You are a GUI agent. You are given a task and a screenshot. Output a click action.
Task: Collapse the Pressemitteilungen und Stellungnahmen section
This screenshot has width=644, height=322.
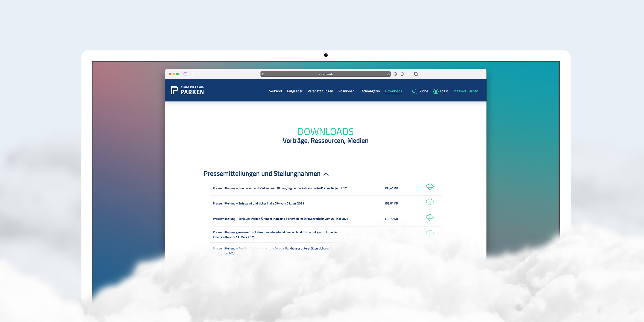tap(326, 174)
